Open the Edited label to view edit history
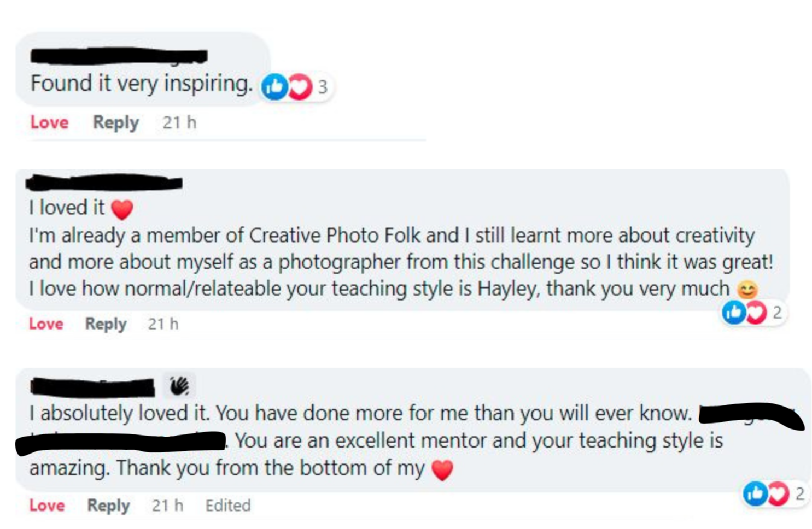The image size is (812, 529). [227, 506]
